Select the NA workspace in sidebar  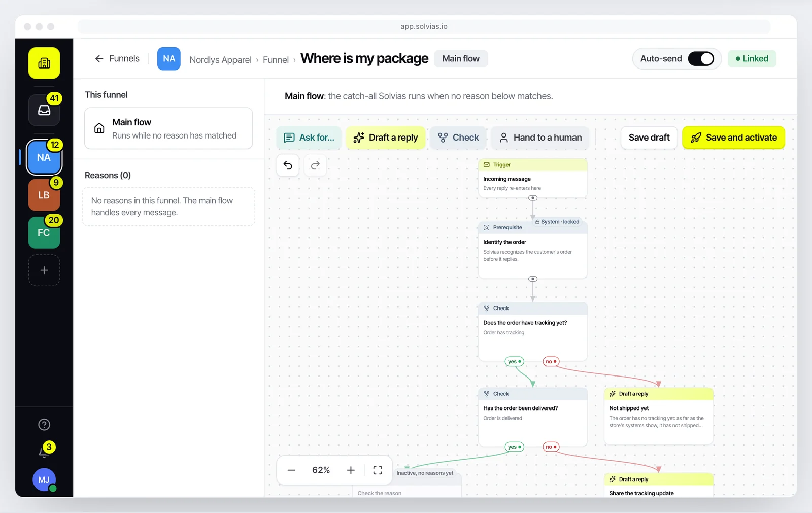(44, 157)
